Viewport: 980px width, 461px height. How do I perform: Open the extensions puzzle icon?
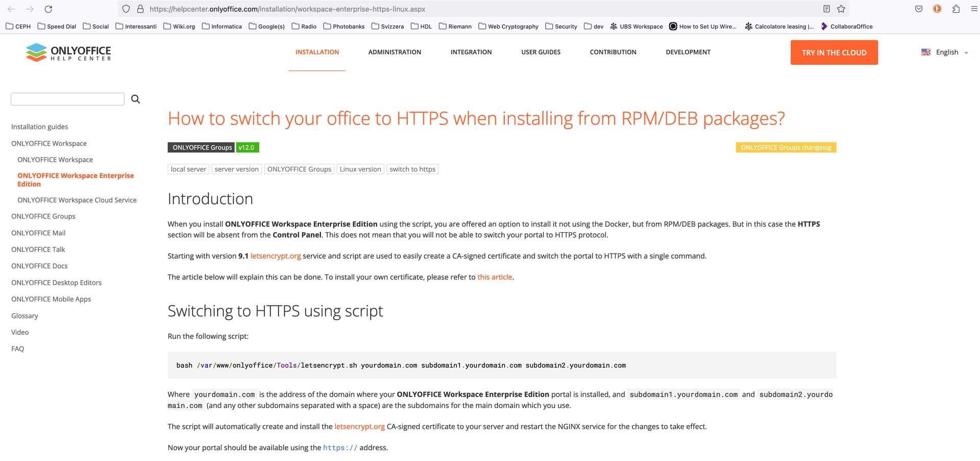(x=956, y=9)
